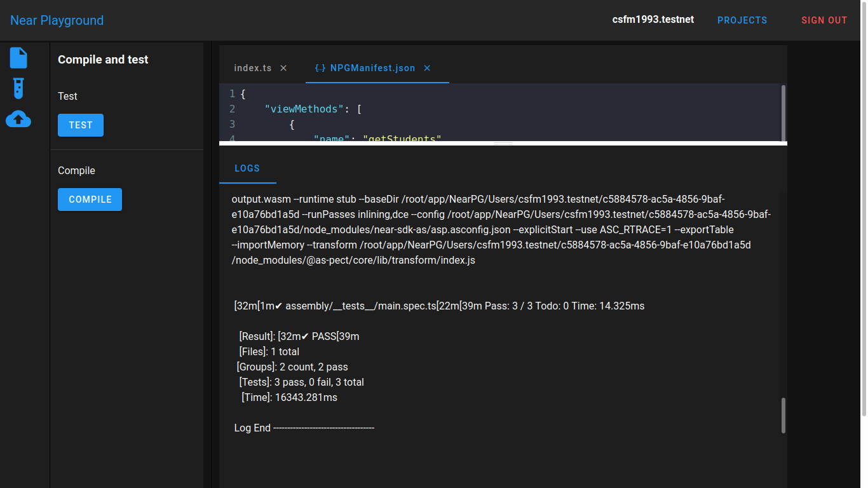Viewport: 868px width, 488px height.
Task: Click the main.spec.ts pass summary line
Action: (x=440, y=306)
